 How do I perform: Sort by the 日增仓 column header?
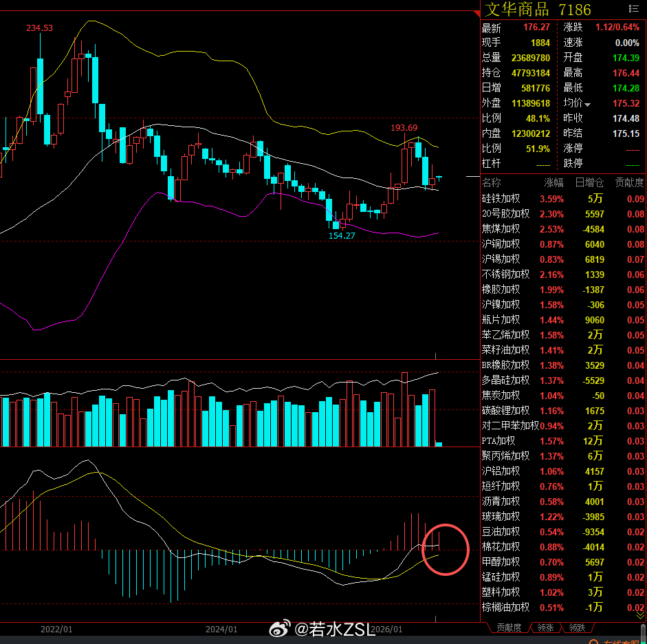click(x=589, y=182)
